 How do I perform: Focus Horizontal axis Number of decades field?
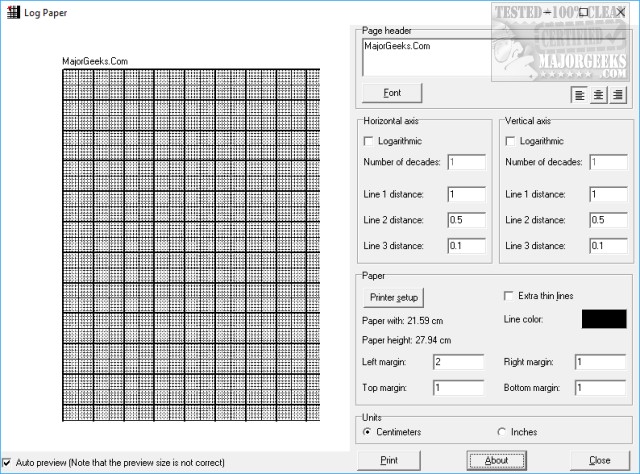467,162
